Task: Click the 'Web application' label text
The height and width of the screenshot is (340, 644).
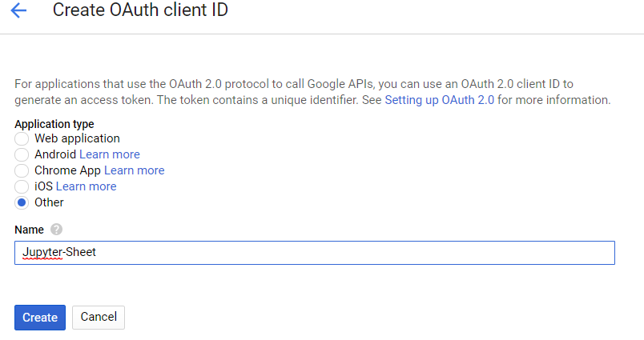Action: coord(77,138)
